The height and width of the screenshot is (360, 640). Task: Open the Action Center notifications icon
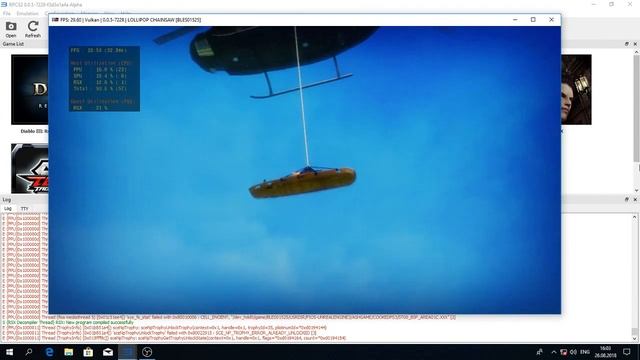[x=627, y=352]
